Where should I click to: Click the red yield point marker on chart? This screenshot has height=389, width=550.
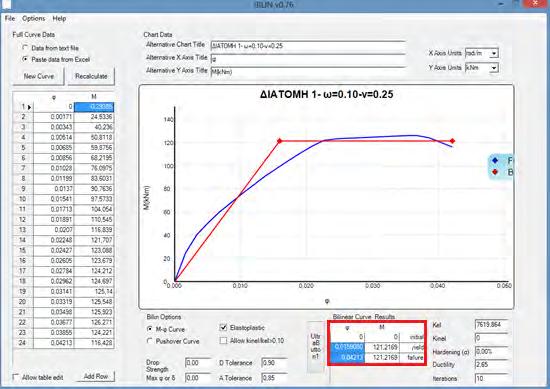tap(280, 141)
